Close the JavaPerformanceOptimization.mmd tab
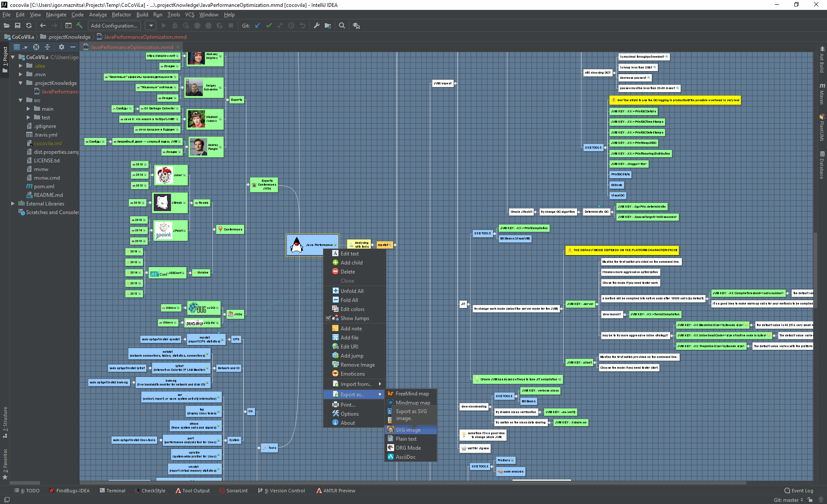827x504 pixels. pos(178,47)
